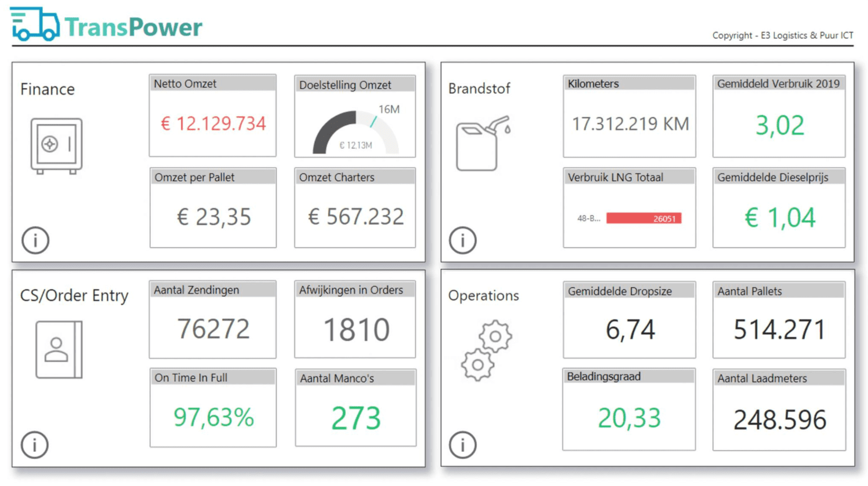Click the Finance safe icon
This screenshot has height=486, width=868.
[56, 146]
